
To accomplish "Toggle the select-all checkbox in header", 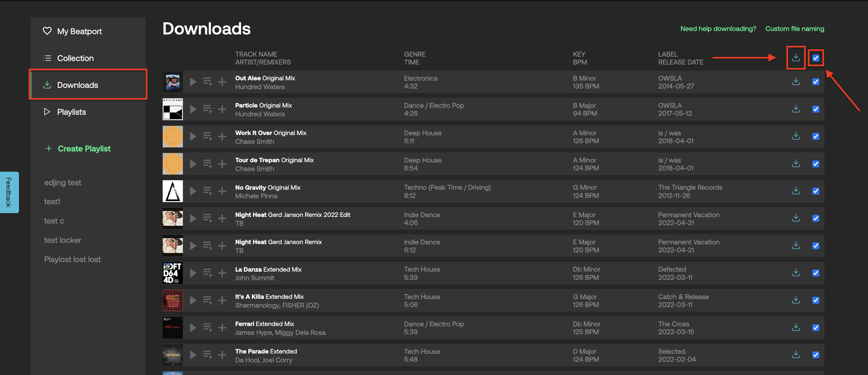I will 816,58.
